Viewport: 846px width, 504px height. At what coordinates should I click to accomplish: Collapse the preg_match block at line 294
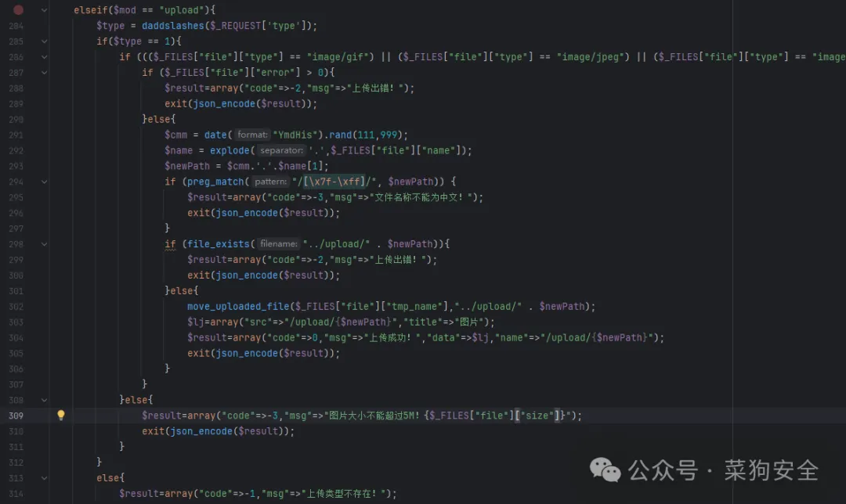pyautogui.click(x=44, y=182)
